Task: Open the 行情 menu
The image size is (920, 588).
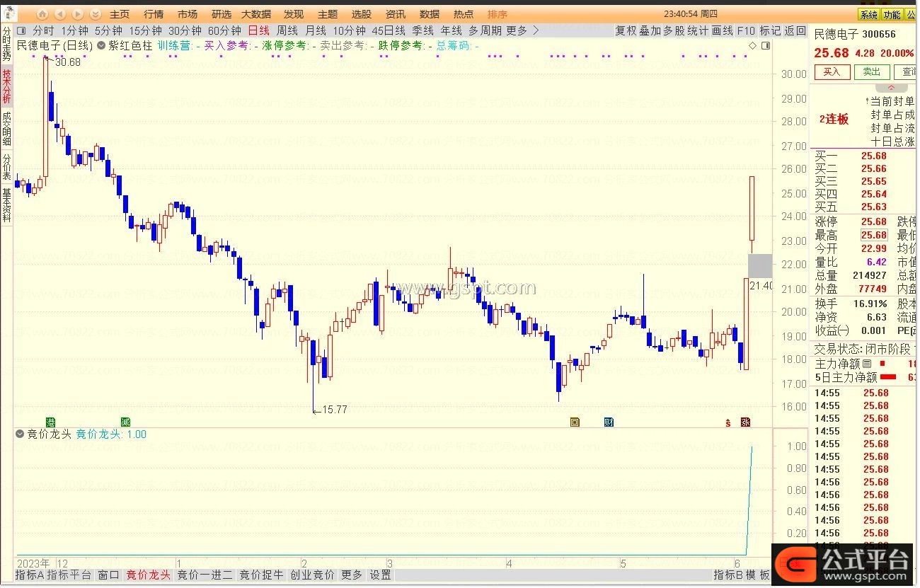Action: pos(154,14)
